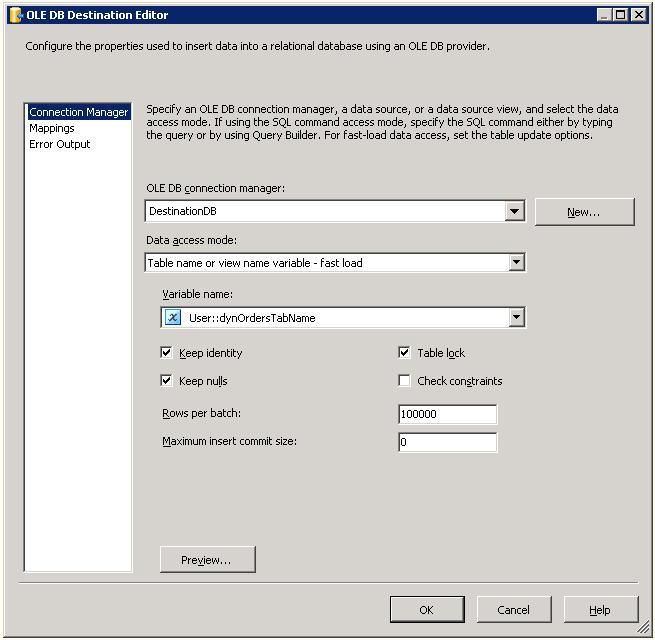This screenshot has height=640, width=655.
Task: Open the Variable name dropdown arrow
Action: [516, 317]
